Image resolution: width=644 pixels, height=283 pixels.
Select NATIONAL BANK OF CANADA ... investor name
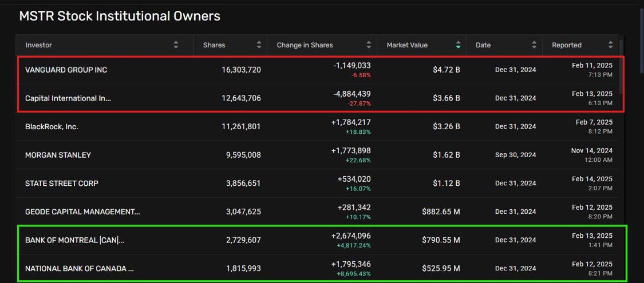(x=79, y=269)
